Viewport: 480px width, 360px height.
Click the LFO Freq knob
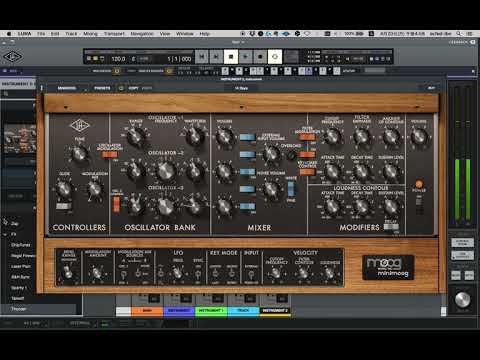(177, 273)
